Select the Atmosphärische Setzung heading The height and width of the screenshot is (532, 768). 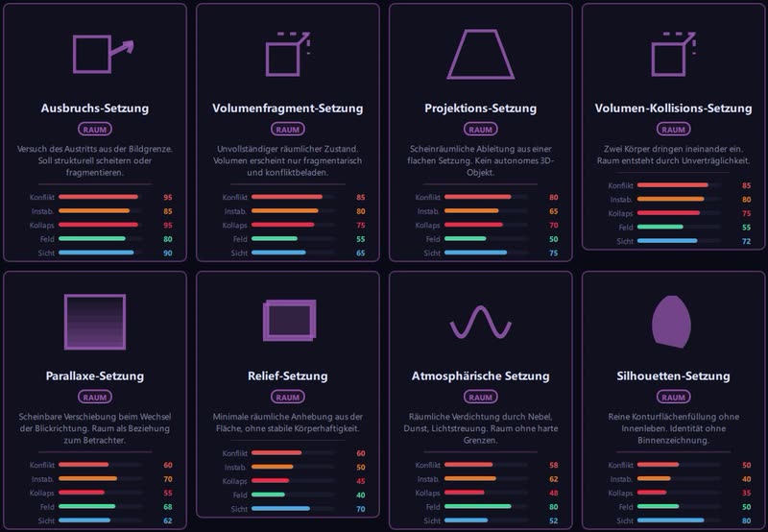481,375
